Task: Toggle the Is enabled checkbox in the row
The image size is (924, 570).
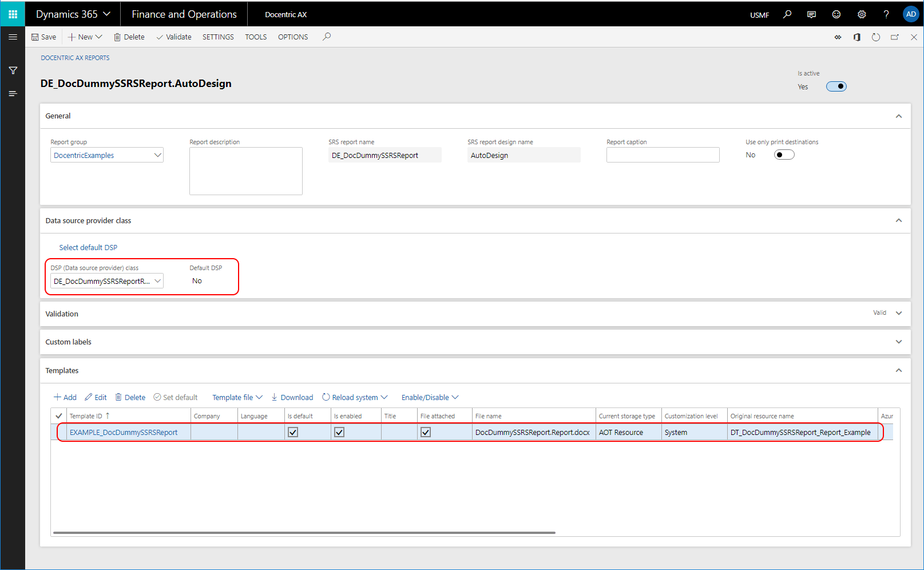Action: pos(339,432)
